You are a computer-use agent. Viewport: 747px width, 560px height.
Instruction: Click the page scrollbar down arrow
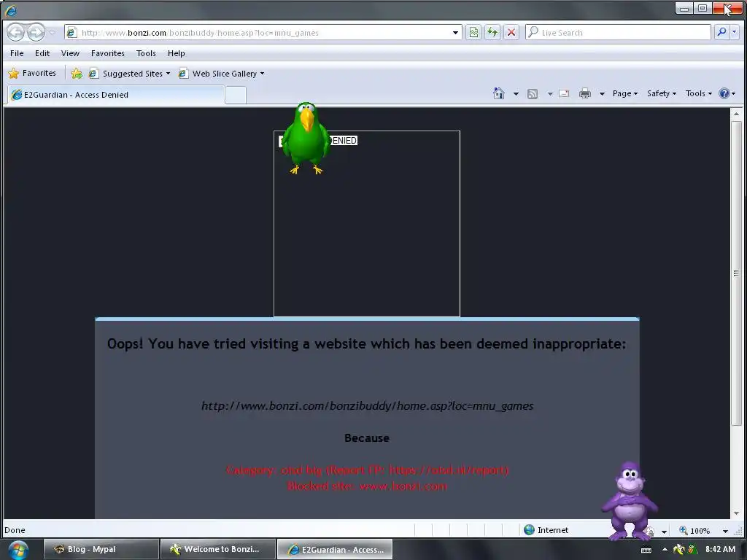(737, 513)
